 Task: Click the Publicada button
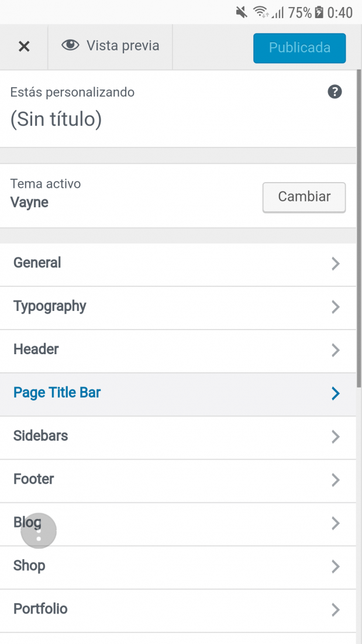click(x=299, y=48)
